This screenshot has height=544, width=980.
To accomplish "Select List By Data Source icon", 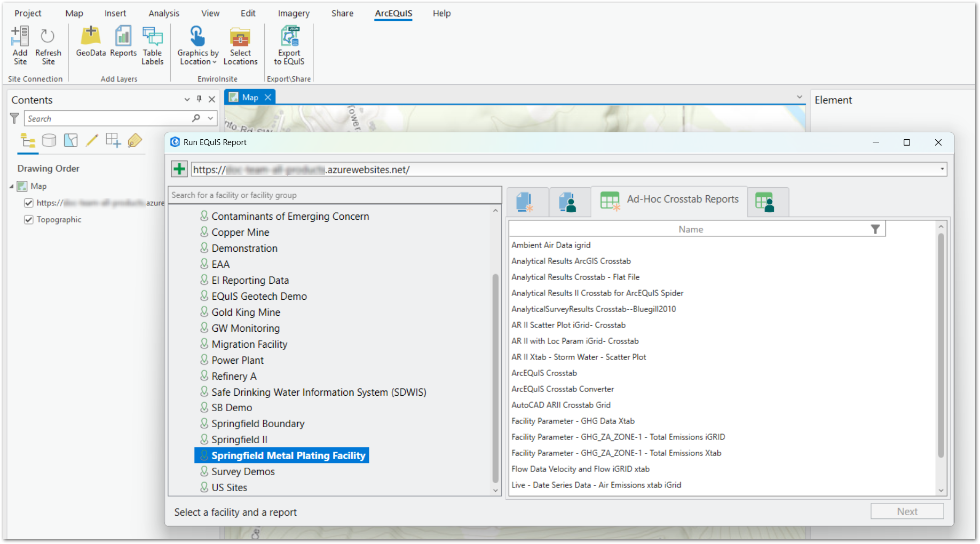I will tap(49, 141).
